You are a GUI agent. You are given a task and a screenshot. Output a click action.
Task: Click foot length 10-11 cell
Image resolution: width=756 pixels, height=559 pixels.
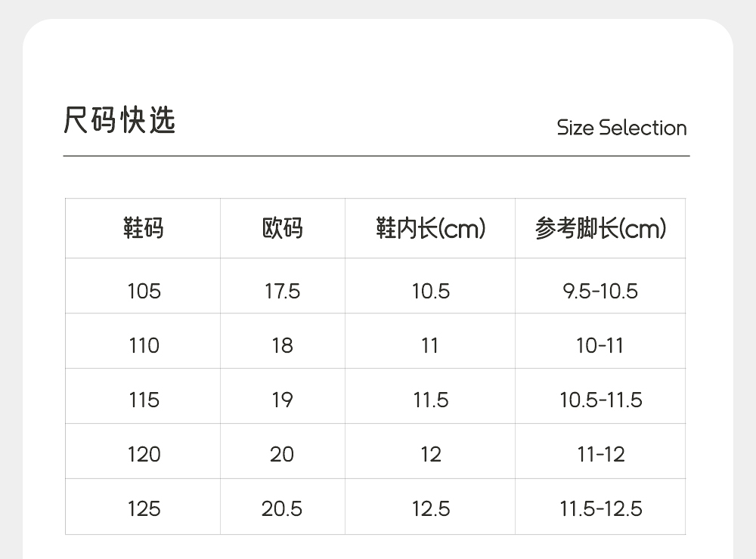coord(600,345)
